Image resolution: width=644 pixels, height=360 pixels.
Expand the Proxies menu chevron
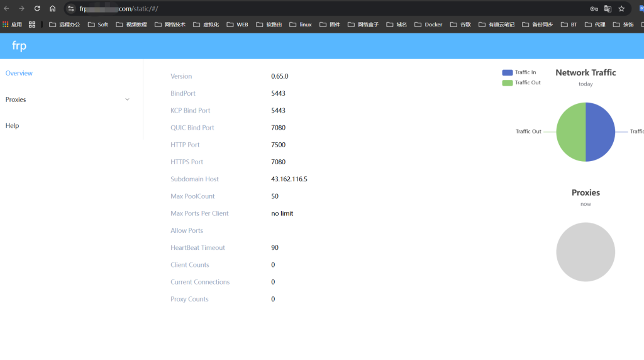[128, 99]
